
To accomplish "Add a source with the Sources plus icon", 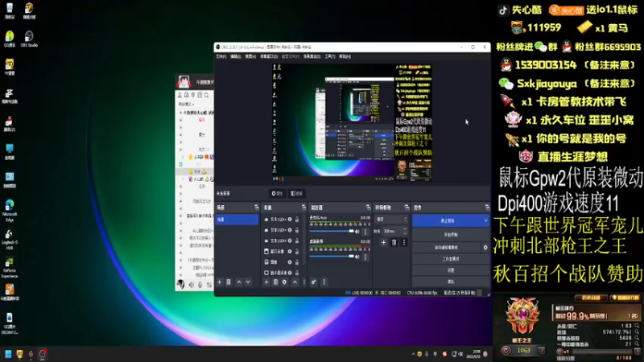I will pyautogui.click(x=266, y=282).
